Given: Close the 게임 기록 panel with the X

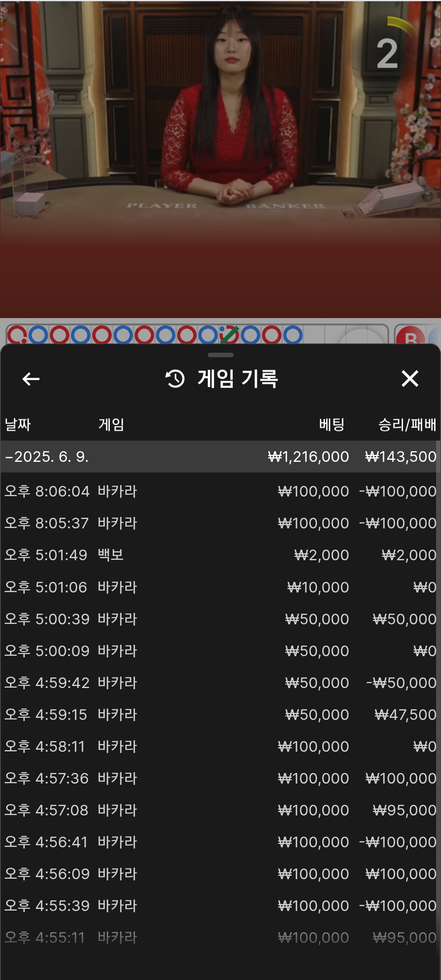Looking at the screenshot, I should pyautogui.click(x=410, y=379).
